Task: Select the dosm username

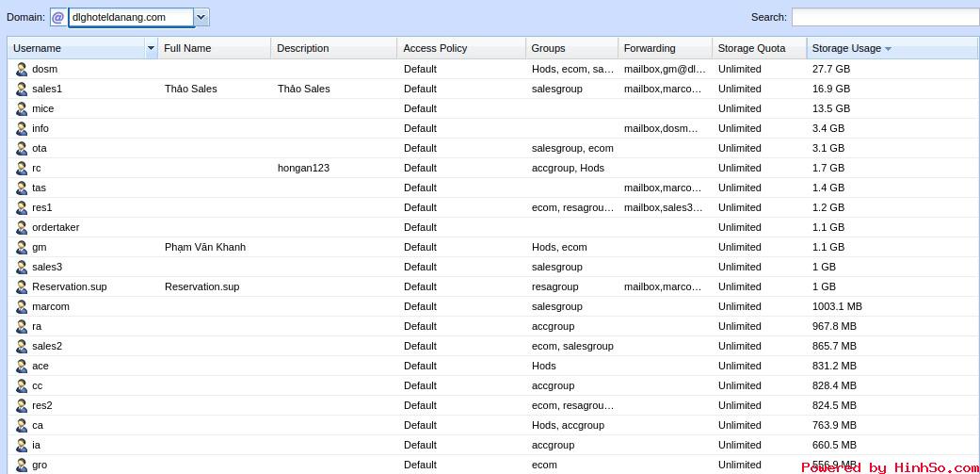Action: click(44, 69)
